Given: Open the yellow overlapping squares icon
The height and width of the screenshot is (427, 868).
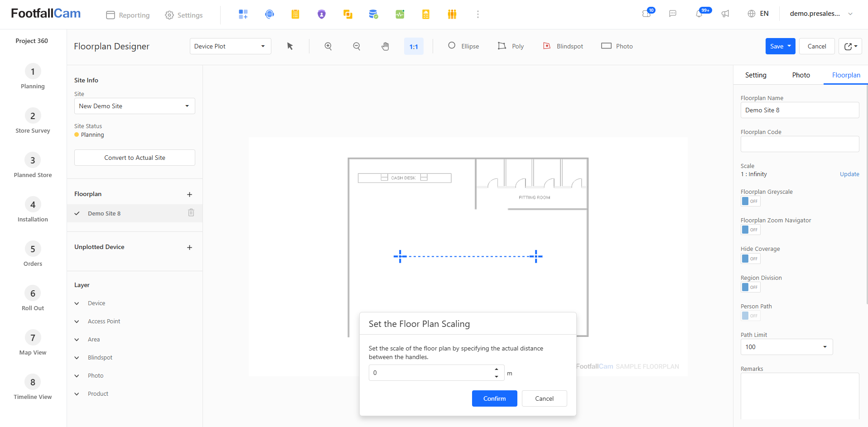Looking at the screenshot, I should 348,14.
